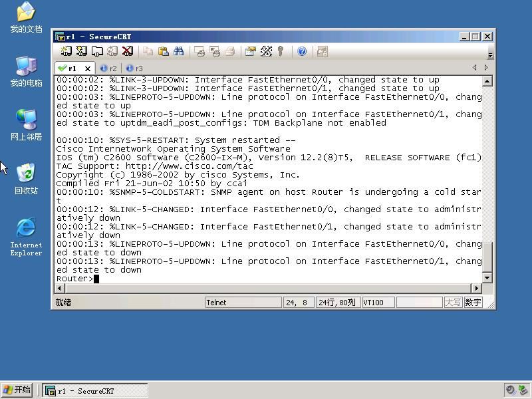532x399 pixels.
Task: Open Session Options icon
Action: [251, 51]
